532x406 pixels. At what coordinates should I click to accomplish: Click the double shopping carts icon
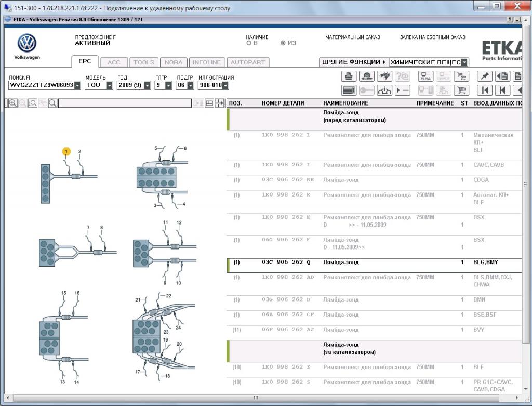coord(461,76)
